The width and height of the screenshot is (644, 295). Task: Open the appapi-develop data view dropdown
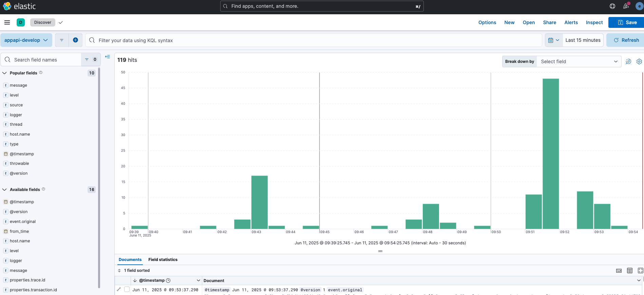point(26,40)
